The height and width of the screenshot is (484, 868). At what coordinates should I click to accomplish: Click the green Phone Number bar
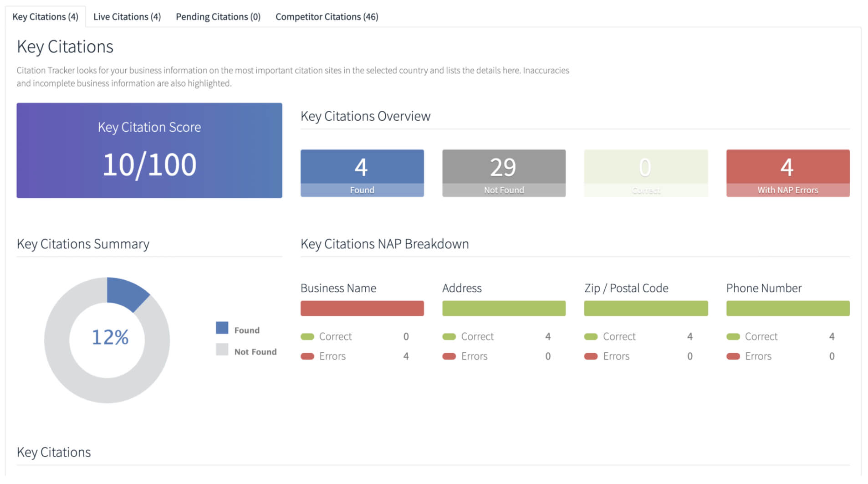[x=787, y=308]
